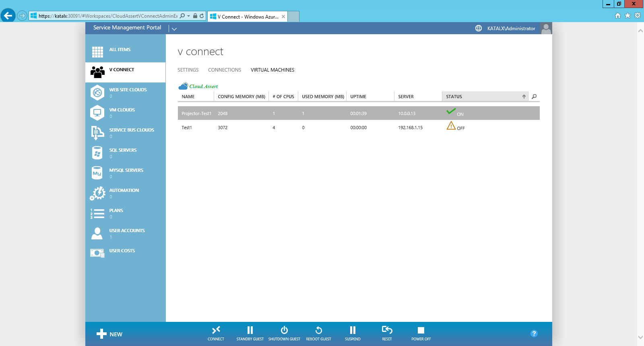Viewport: 644px width, 346px height.
Task: Select the Virtual Machines tab
Action: point(272,70)
